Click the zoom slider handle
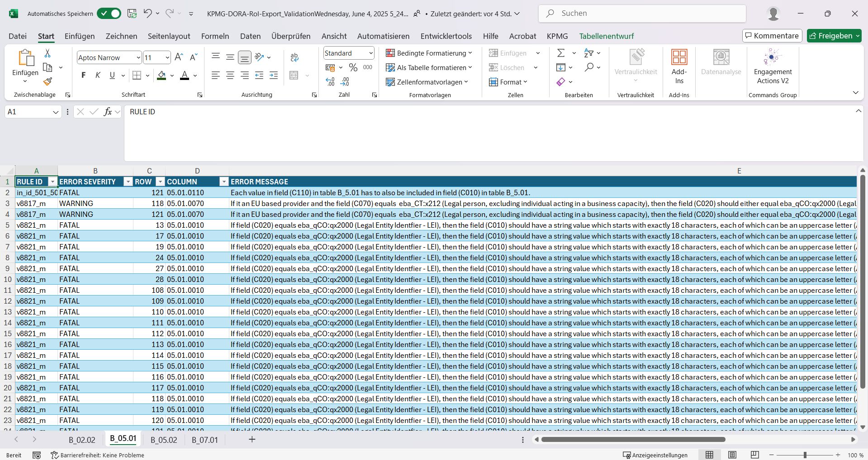The width and height of the screenshot is (868, 460). click(805, 455)
